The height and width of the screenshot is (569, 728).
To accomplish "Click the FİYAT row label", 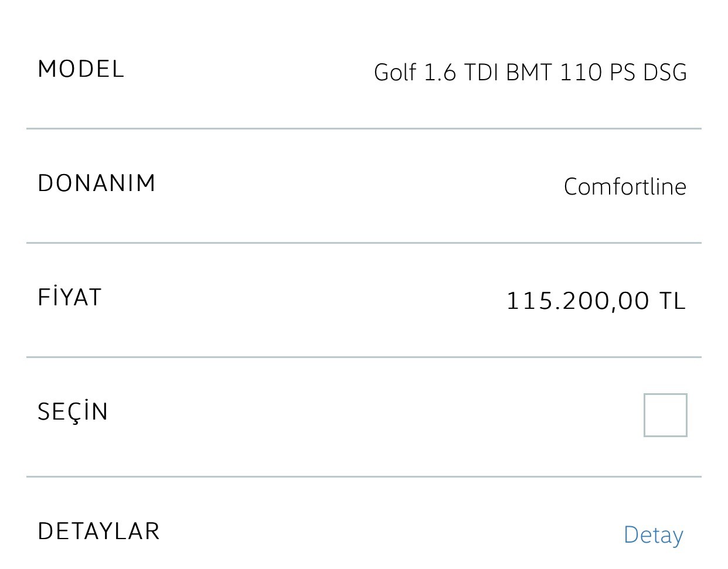I will coord(70,296).
